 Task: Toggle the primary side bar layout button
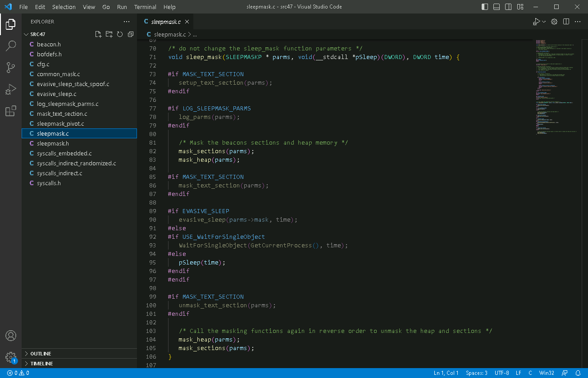pyautogui.click(x=485, y=7)
